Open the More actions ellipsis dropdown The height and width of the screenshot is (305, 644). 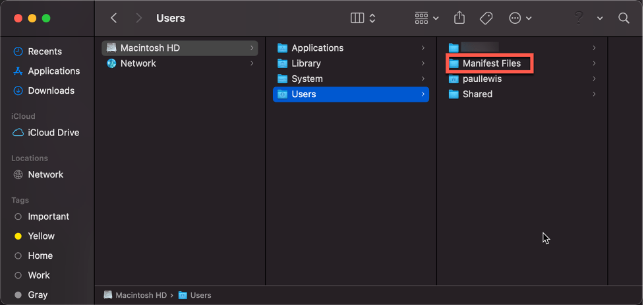coord(521,18)
